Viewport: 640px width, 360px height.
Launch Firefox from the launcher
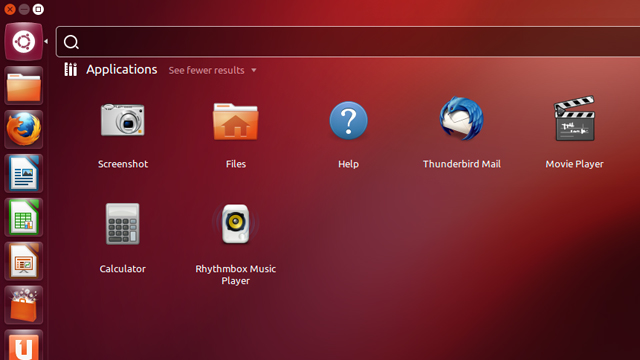(x=24, y=129)
